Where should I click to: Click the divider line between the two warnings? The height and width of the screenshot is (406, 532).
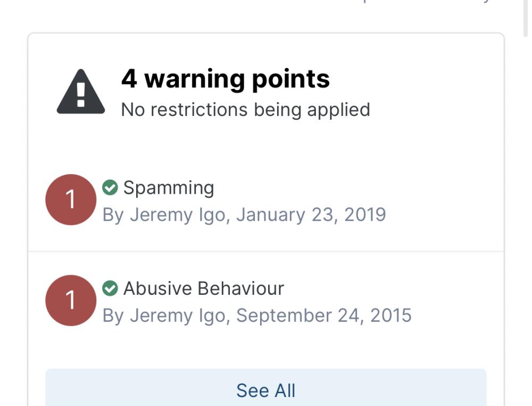click(x=266, y=251)
